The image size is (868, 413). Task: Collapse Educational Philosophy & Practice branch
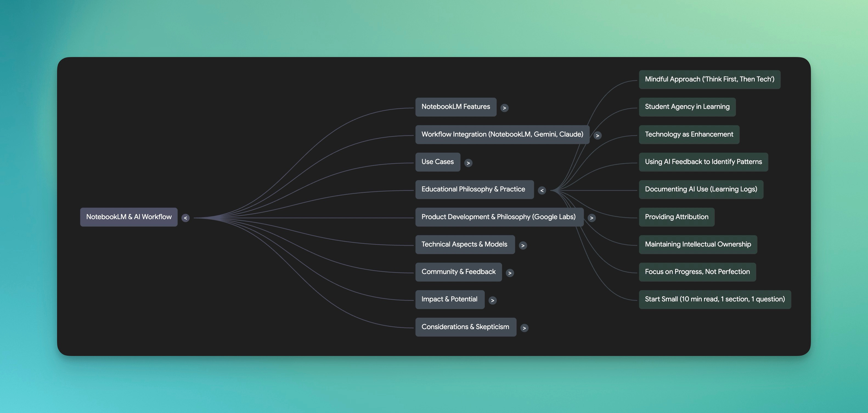(x=542, y=190)
